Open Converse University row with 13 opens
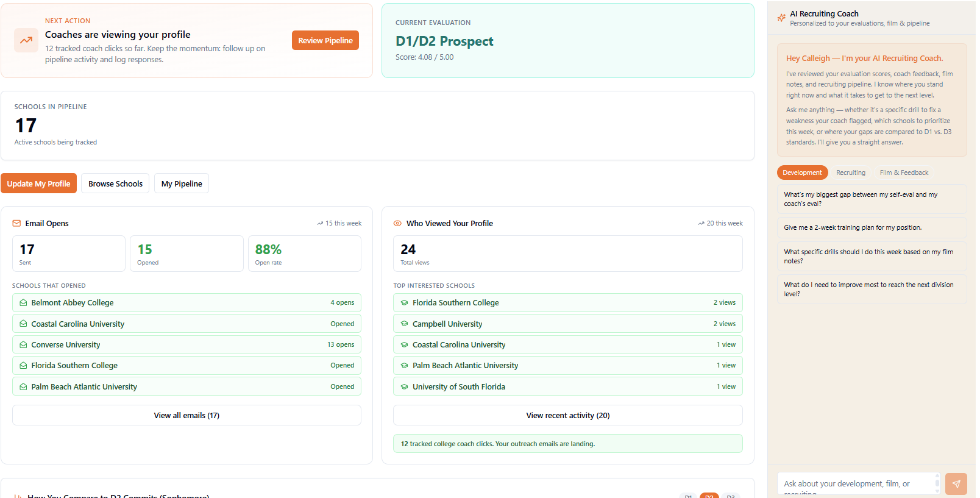980x498 pixels. click(x=186, y=345)
